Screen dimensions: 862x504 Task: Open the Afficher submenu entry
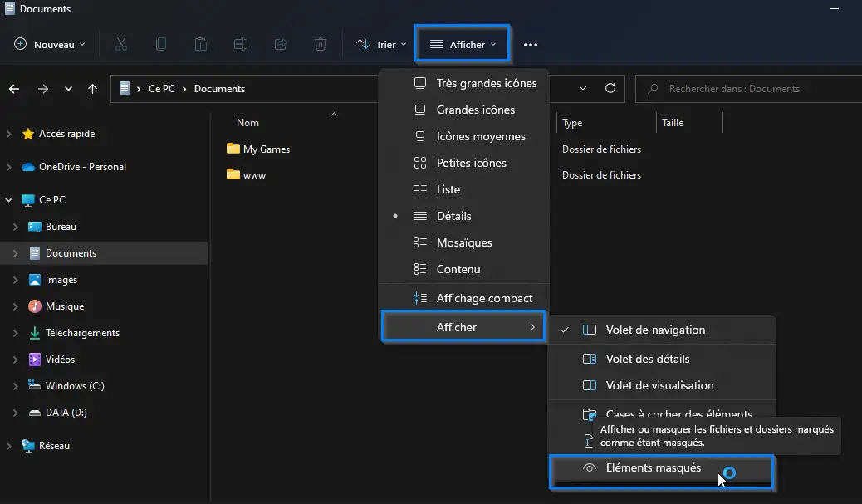coord(463,327)
